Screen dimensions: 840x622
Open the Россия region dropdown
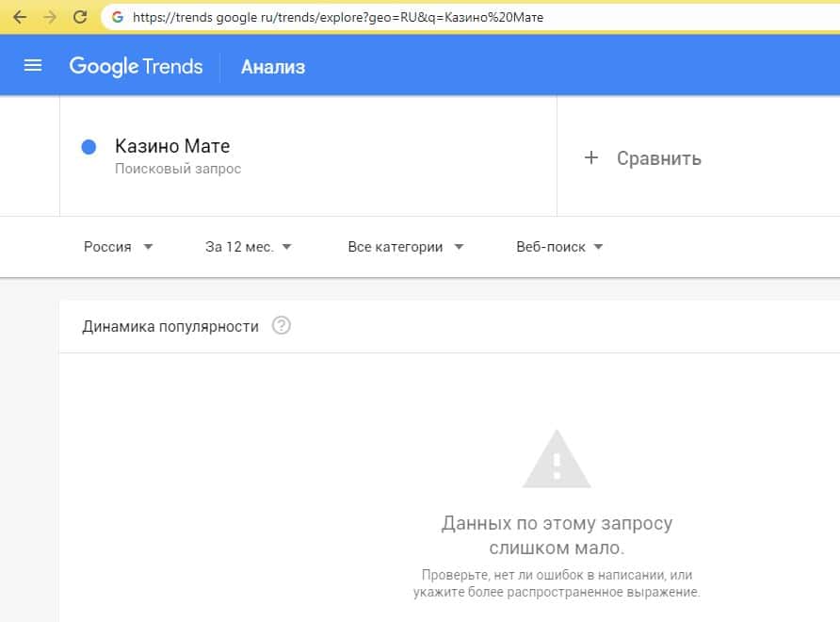tap(118, 247)
